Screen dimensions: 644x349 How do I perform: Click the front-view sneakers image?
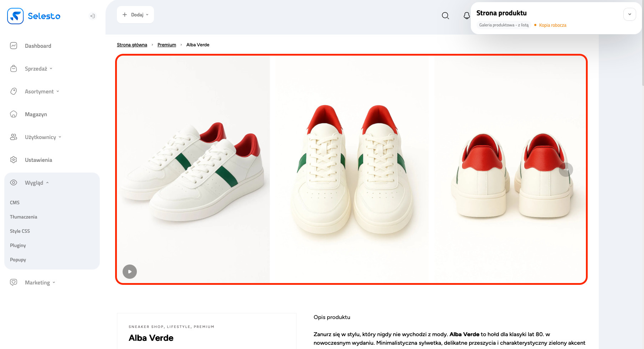click(x=351, y=169)
